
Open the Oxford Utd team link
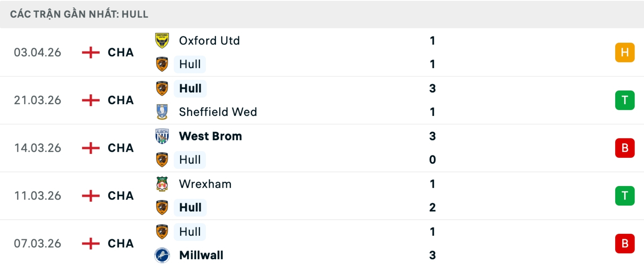click(x=209, y=41)
